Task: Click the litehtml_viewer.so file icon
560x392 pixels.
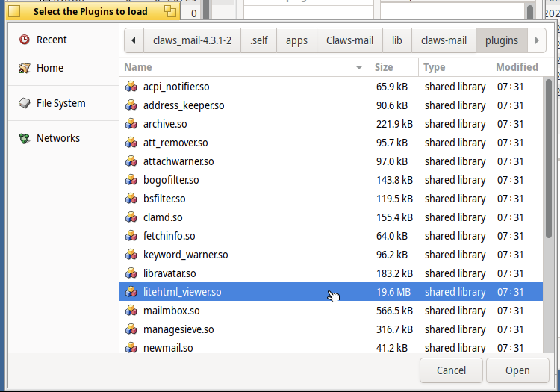Action: pos(131,292)
